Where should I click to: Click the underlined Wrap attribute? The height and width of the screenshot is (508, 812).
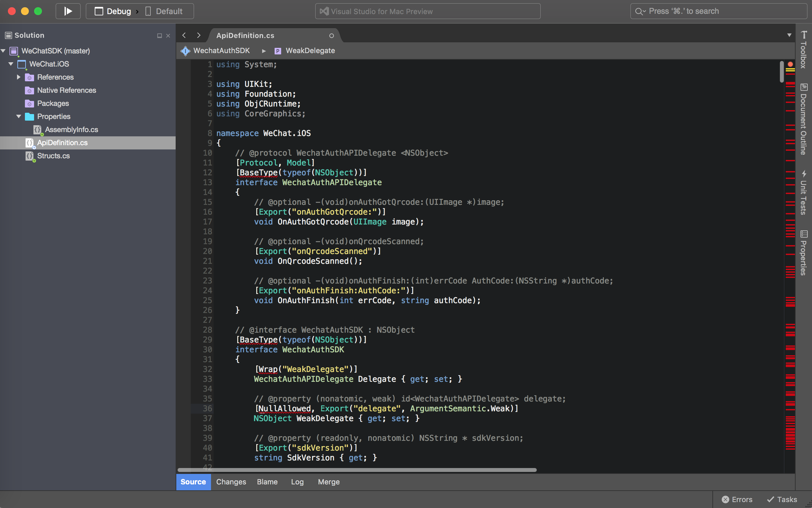[x=268, y=369]
